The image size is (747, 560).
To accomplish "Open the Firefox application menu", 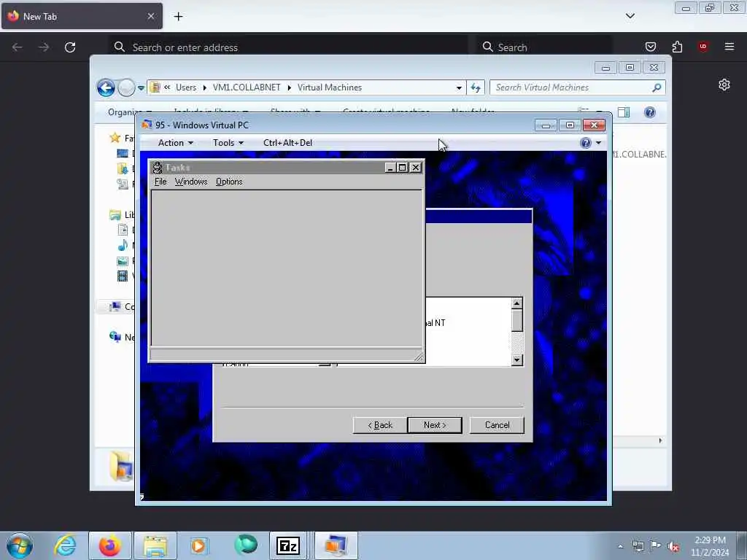I will 729,47.
